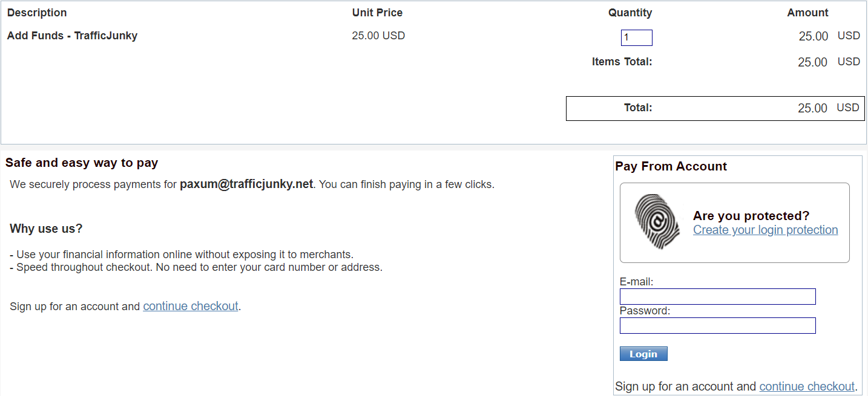
Task: Follow 'continue checkout' link under Why use us
Action: tap(191, 306)
